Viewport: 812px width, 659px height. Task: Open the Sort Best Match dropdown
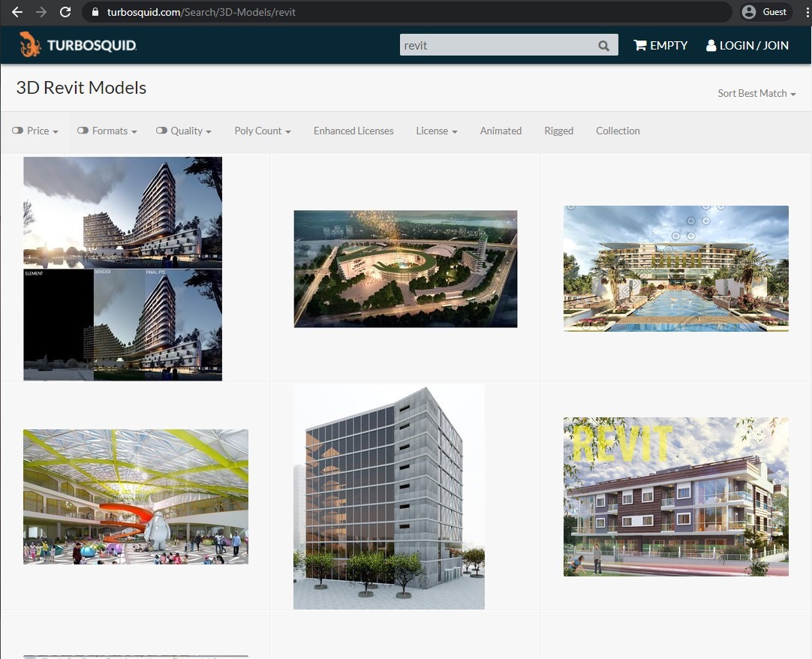[756, 93]
